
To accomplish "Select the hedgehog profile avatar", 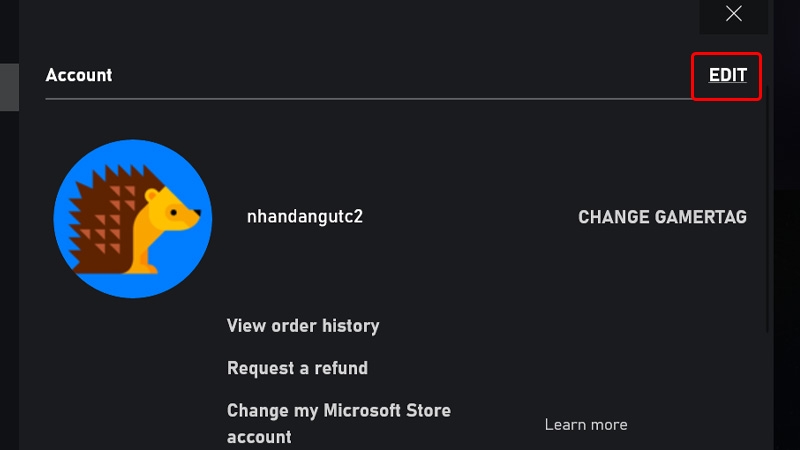I will coord(132,219).
